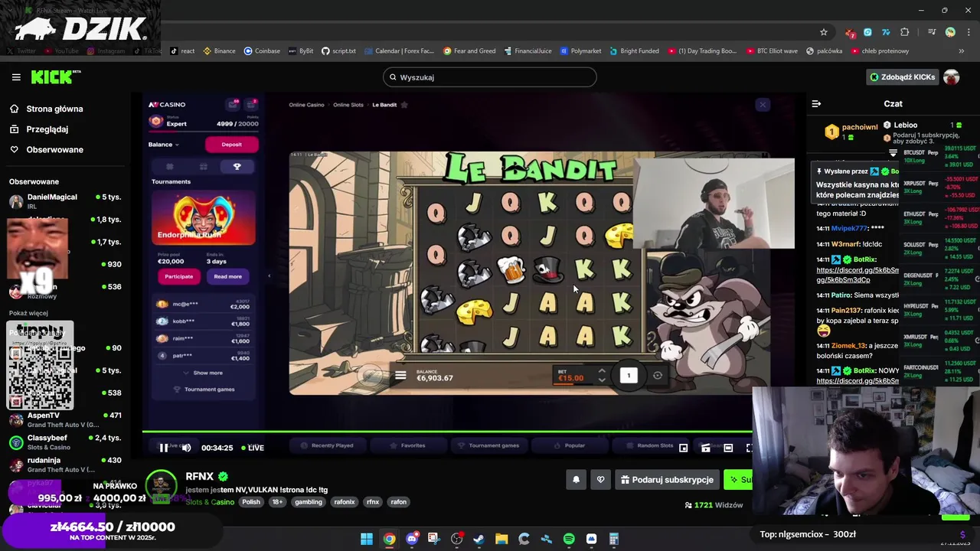Open Endorphina Rush tournament banner
This screenshot has width=980, height=551.
pos(204,217)
